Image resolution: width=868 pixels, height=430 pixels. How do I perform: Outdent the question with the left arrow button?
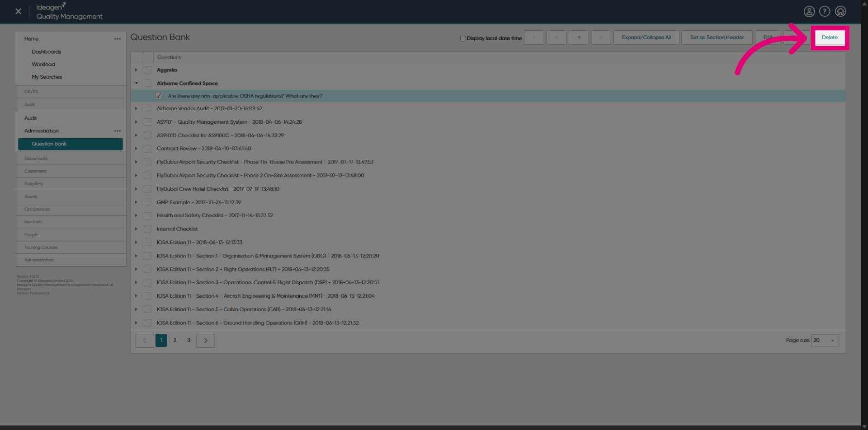point(579,37)
